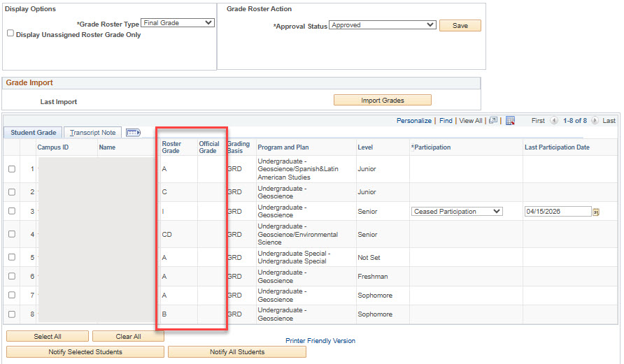The image size is (624, 364).
Task: Click the Save button
Action: click(x=460, y=25)
